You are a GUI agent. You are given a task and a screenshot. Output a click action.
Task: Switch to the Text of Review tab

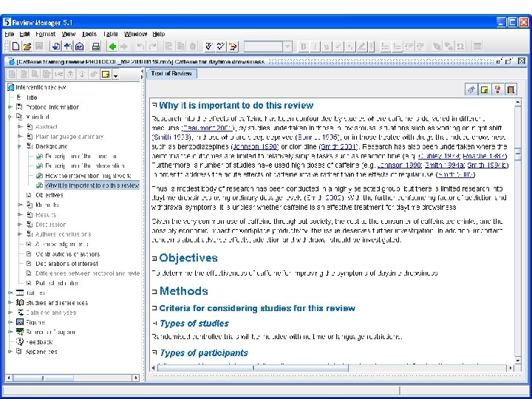(x=171, y=74)
